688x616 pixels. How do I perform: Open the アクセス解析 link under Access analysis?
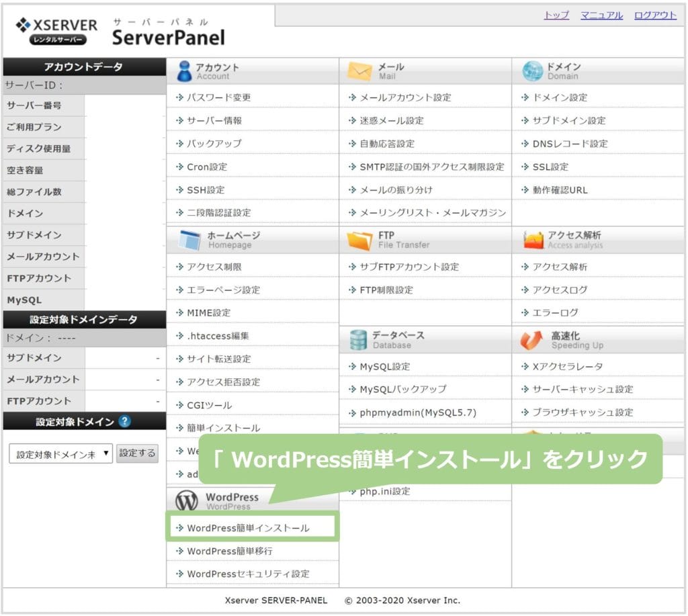(560, 267)
